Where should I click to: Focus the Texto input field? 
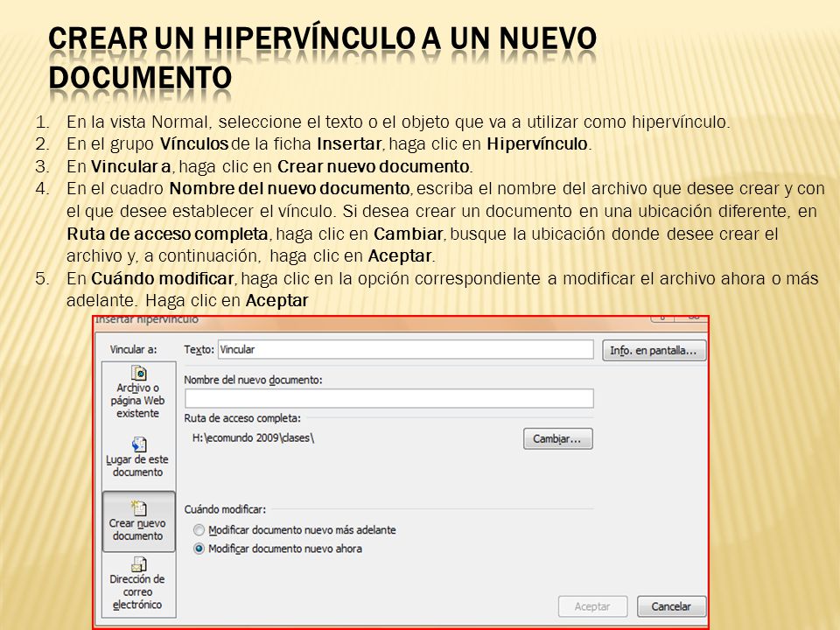[x=405, y=349]
